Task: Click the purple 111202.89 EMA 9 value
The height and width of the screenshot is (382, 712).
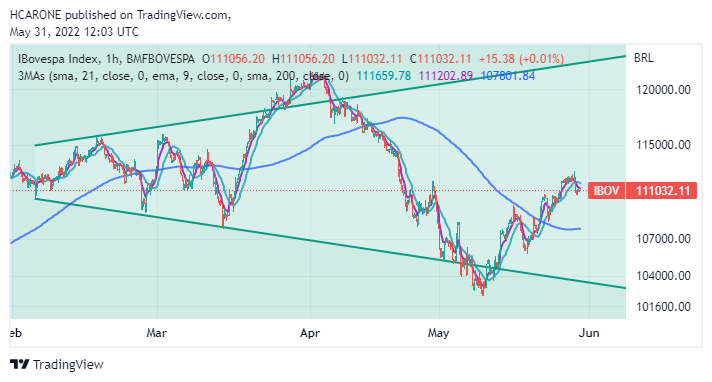Action: coord(446,76)
